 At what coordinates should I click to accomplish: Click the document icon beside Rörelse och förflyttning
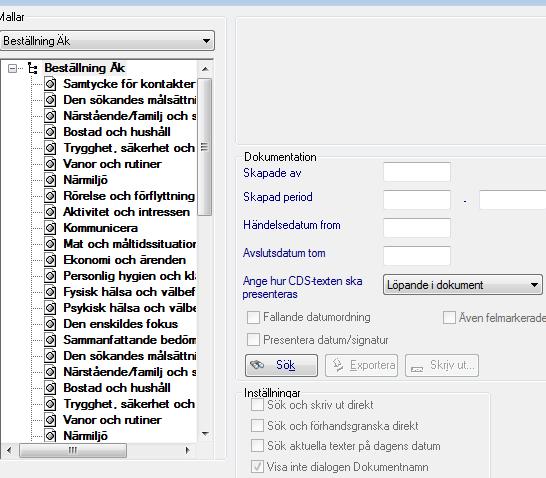[x=50, y=196]
